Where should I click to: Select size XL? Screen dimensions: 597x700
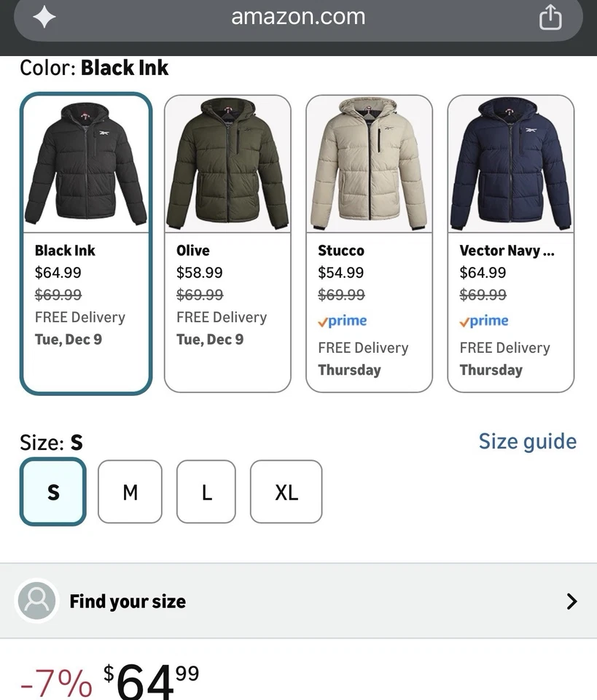click(286, 492)
